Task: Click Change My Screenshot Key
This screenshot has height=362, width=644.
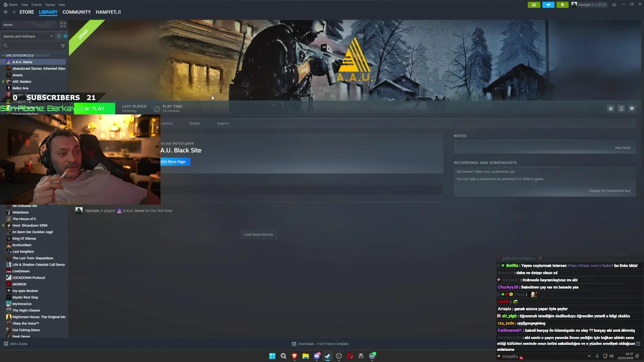Action: click(x=609, y=191)
